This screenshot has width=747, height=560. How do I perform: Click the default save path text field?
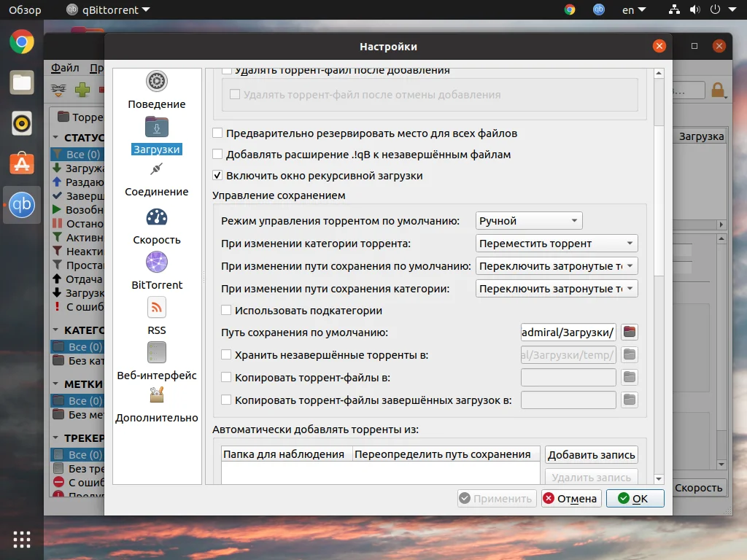pyautogui.click(x=568, y=332)
